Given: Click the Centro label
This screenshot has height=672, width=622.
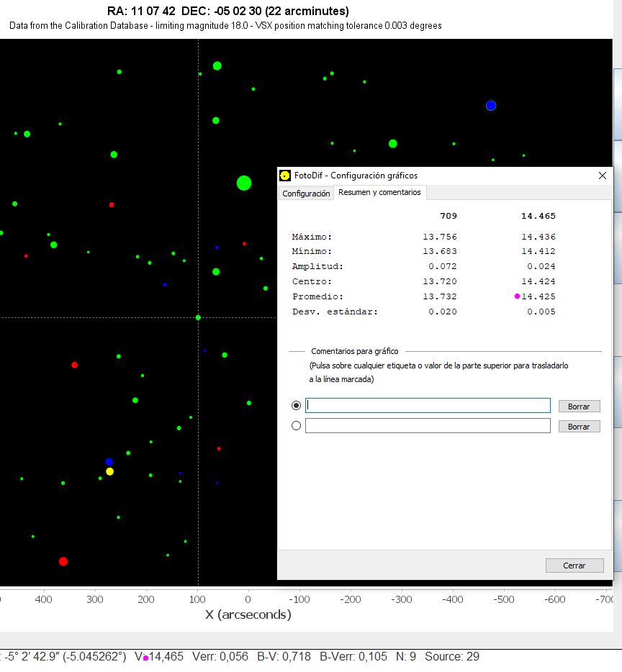Looking at the screenshot, I should click(x=312, y=281).
